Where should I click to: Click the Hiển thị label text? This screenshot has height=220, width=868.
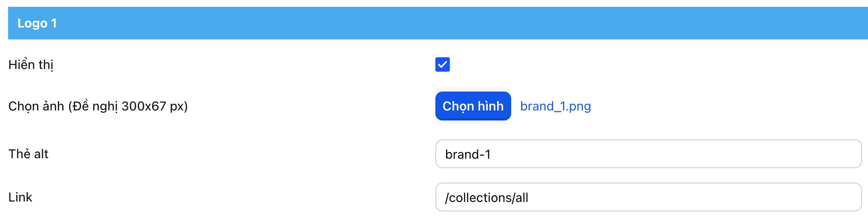pos(31,64)
